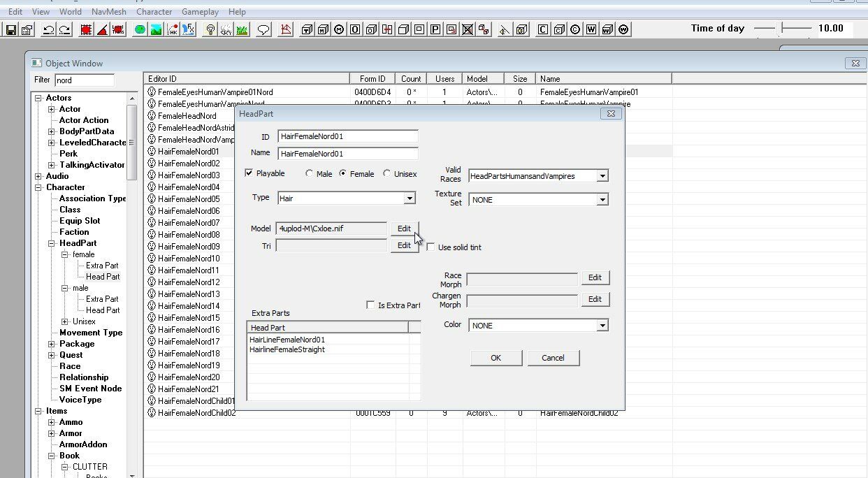Collapse the HeadPart tree node
The image size is (868, 478).
[51, 243]
